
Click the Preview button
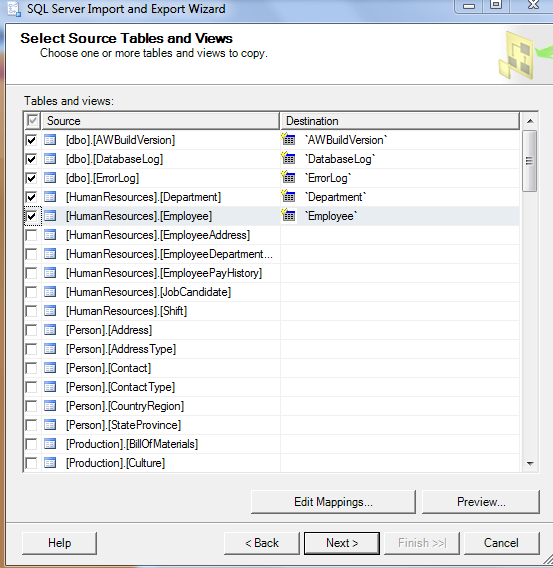click(x=481, y=502)
